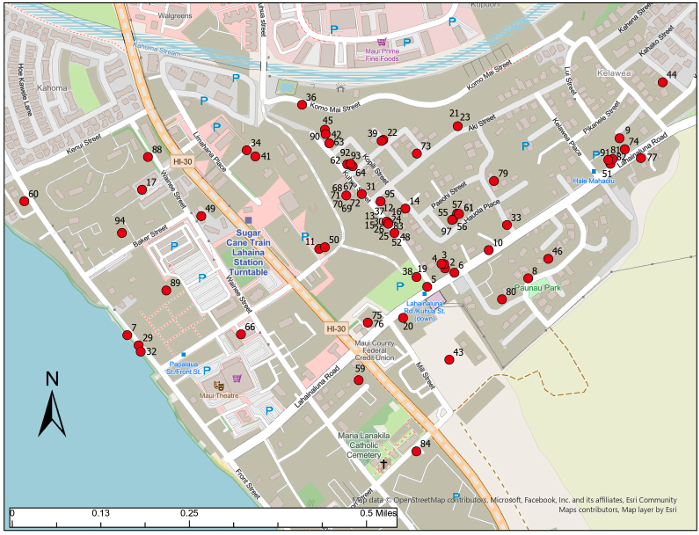Screen dimensions: 699x535
Task: Click the bus stop icon above Lahainaluna Rd/Kuhua St
Action: pos(424,294)
